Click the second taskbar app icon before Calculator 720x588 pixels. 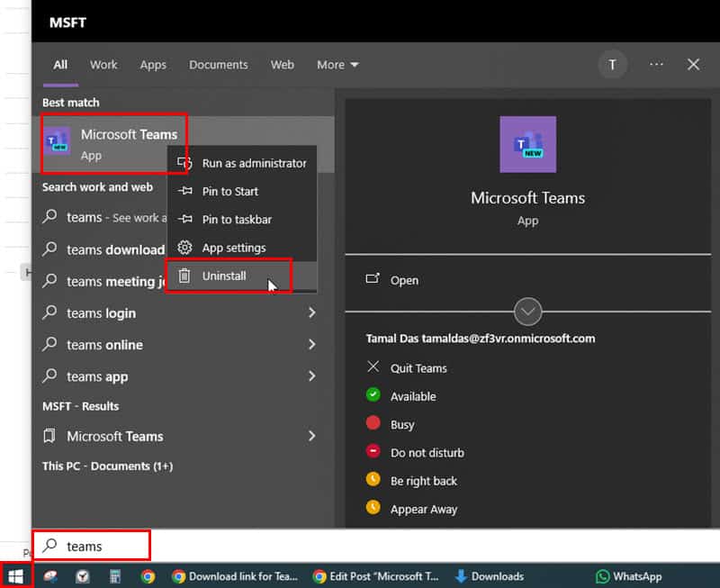(x=83, y=576)
